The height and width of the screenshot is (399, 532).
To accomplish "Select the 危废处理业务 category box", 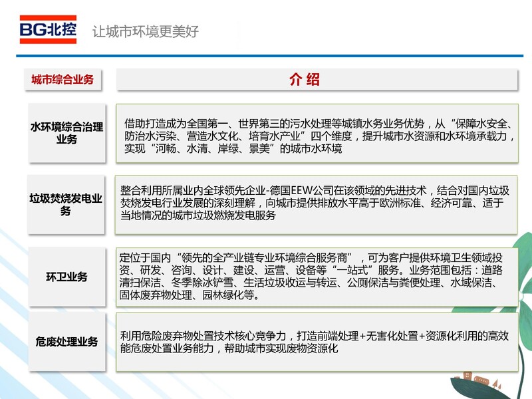I will (66, 342).
